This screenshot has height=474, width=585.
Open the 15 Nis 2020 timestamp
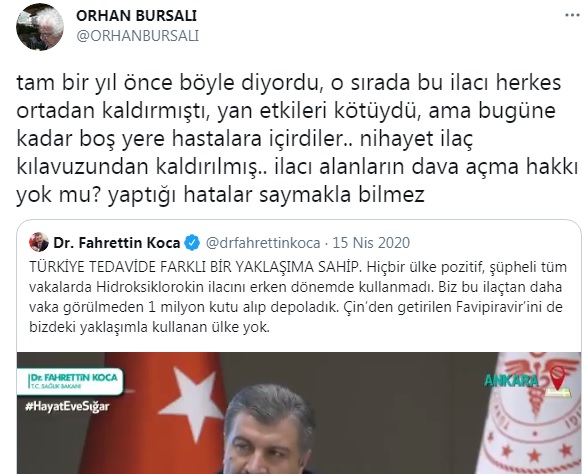pyautogui.click(x=371, y=243)
